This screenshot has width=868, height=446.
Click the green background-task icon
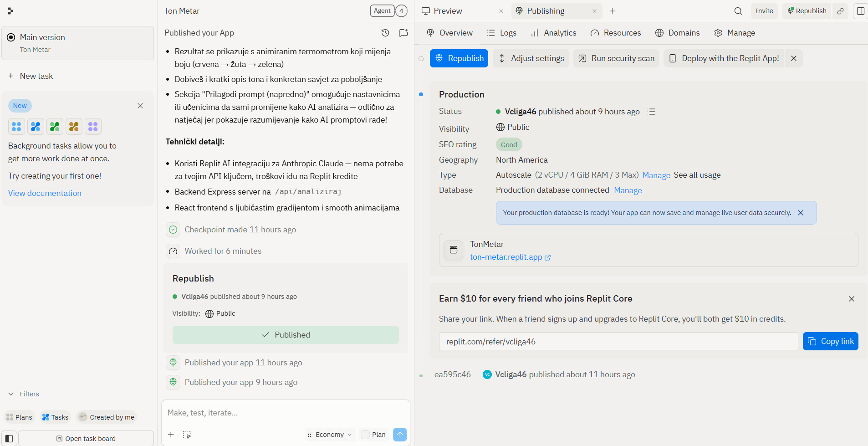55,127
